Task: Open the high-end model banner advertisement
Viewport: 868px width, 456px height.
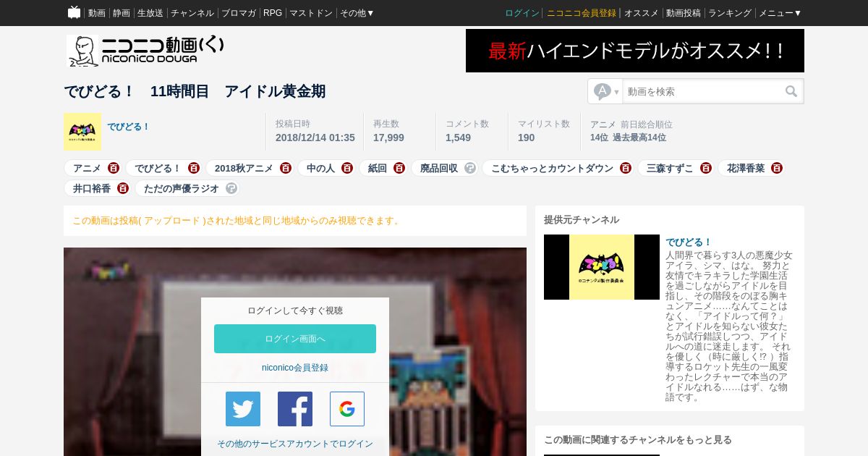Action: 635,51
